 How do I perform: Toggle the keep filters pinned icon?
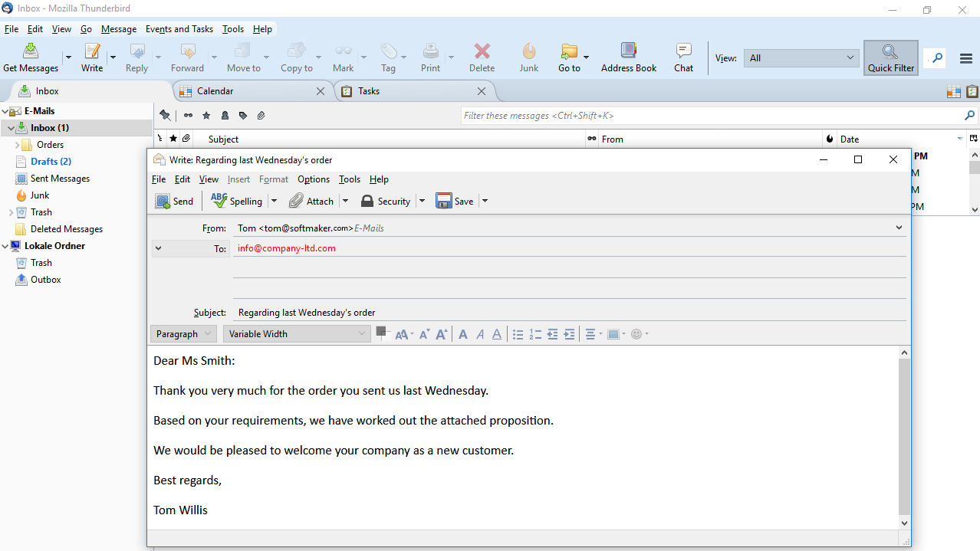tap(165, 116)
